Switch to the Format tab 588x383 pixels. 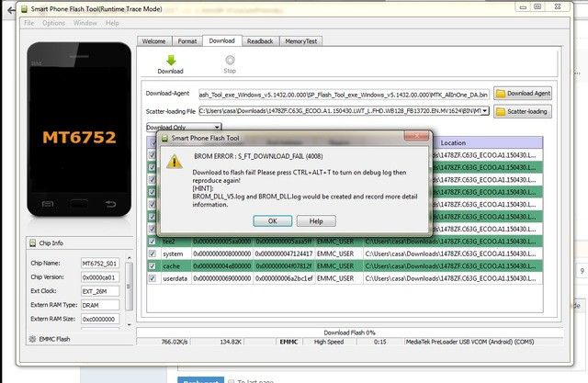pyautogui.click(x=187, y=41)
